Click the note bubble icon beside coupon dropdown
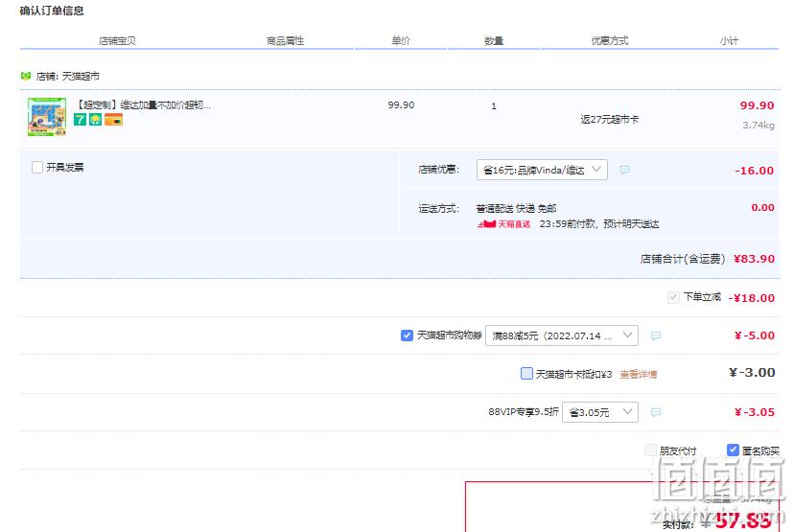Screen dimensions: 794x532 coord(655,335)
